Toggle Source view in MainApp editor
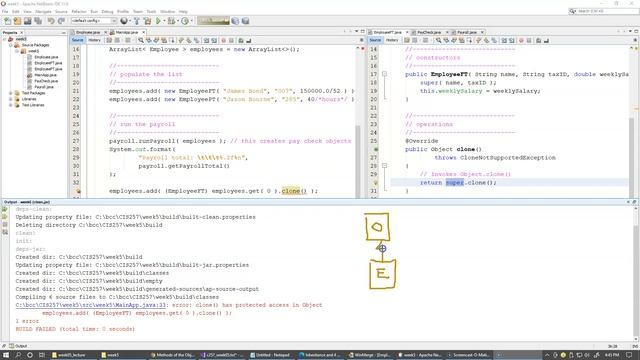 coord(77,40)
